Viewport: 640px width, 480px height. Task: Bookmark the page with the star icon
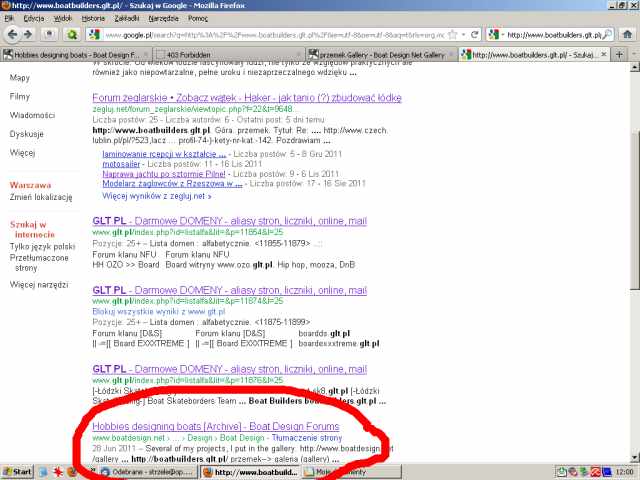[453, 35]
